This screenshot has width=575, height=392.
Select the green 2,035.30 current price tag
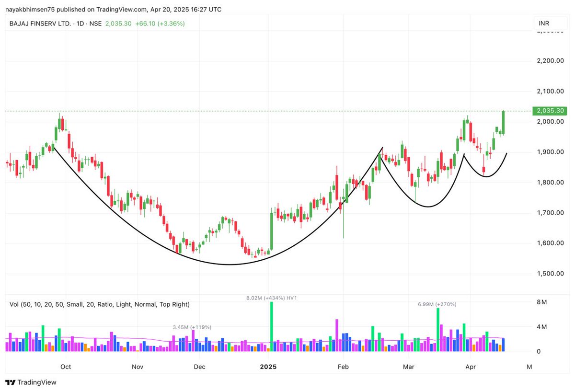pyautogui.click(x=550, y=111)
